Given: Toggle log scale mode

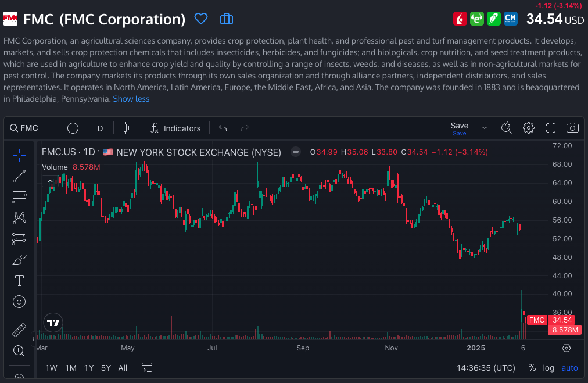Looking at the screenshot, I should click(548, 368).
